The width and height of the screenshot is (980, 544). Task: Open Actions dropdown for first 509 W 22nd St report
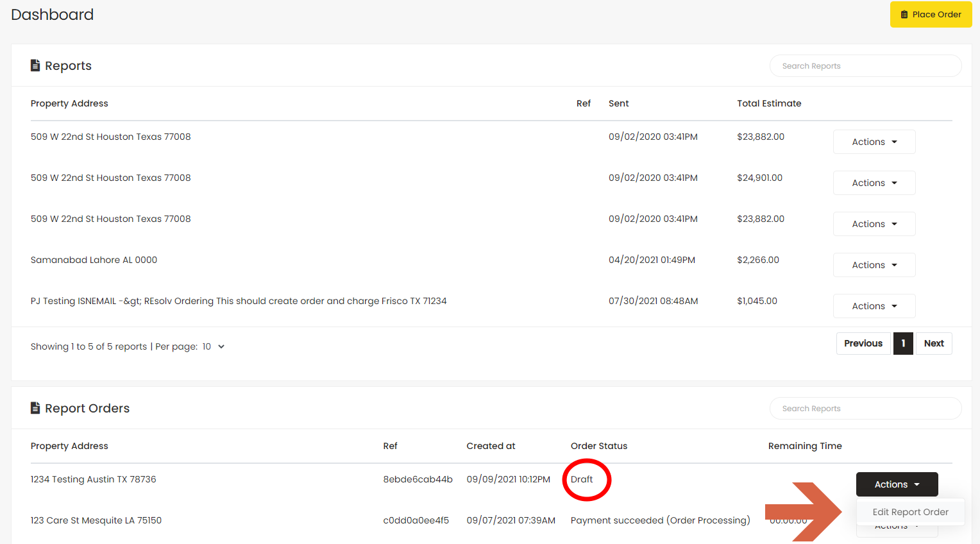pos(874,141)
